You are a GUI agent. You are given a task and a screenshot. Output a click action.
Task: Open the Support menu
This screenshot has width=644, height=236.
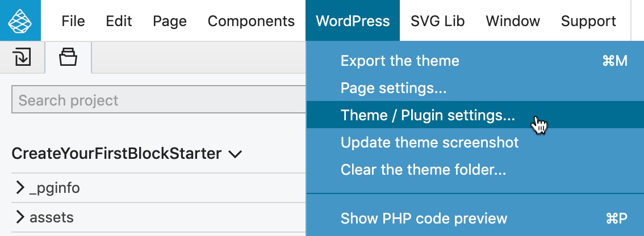[588, 21]
